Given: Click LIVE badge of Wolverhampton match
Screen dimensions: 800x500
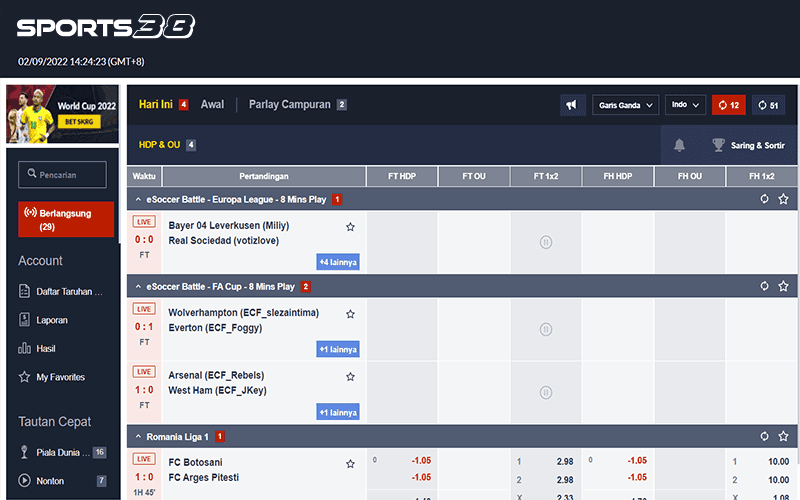Looking at the screenshot, I should point(144,309).
